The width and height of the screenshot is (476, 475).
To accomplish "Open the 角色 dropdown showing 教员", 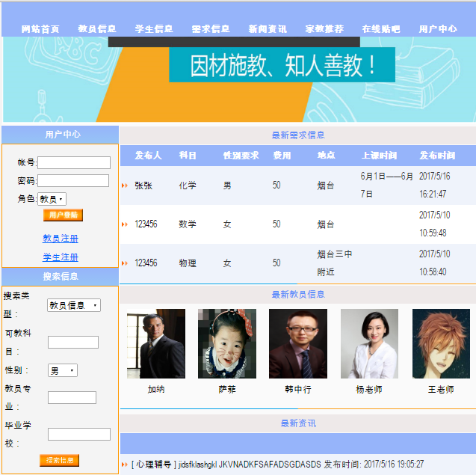I will click(x=52, y=199).
